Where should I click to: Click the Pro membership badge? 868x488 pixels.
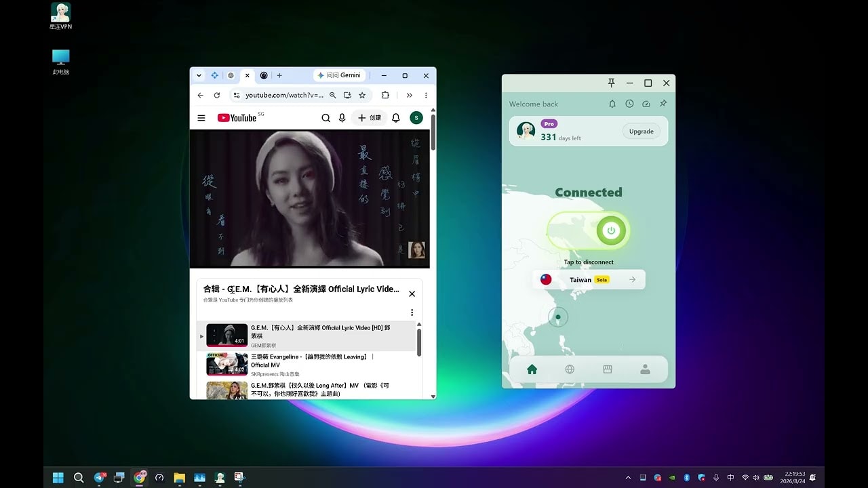549,124
